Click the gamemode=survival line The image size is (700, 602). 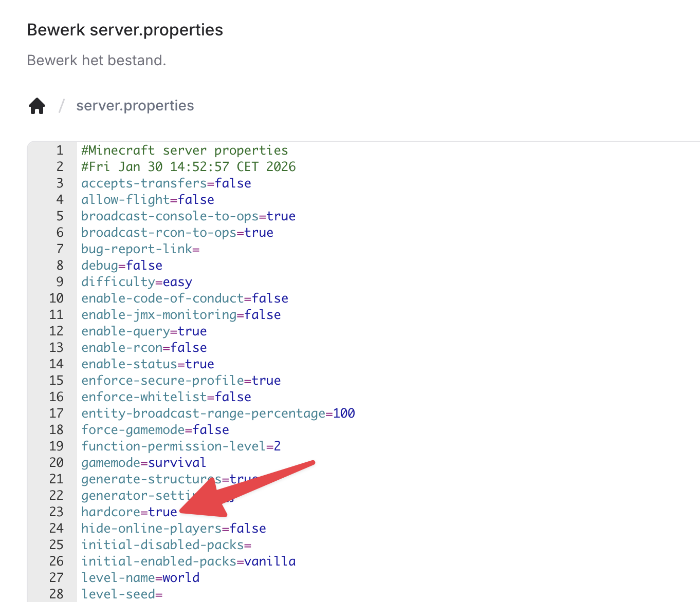click(143, 463)
